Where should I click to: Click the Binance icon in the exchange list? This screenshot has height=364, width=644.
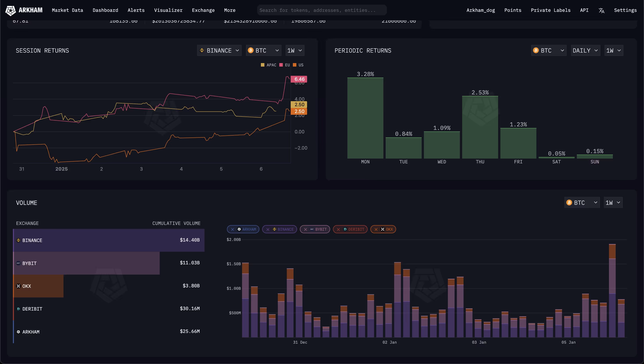point(18,240)
